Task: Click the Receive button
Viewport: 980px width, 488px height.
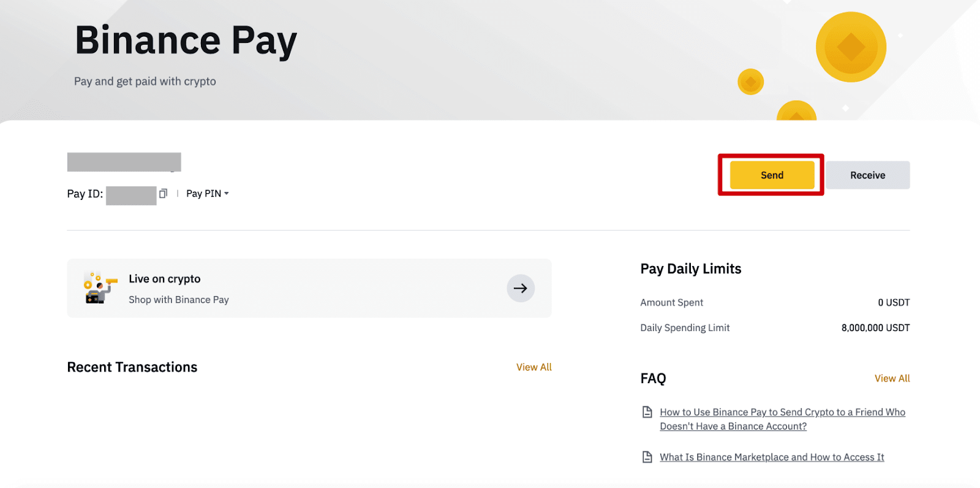Action: click(x=867, y=175)
